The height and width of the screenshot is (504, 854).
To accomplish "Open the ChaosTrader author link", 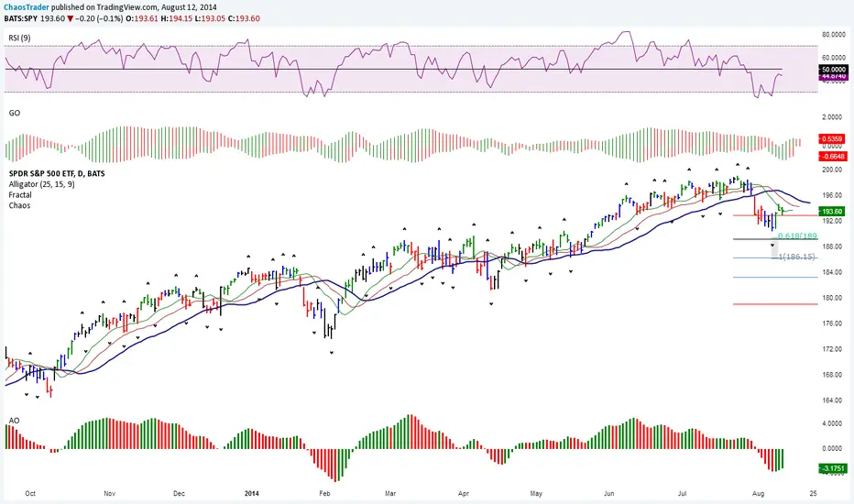I will point(27,7).
